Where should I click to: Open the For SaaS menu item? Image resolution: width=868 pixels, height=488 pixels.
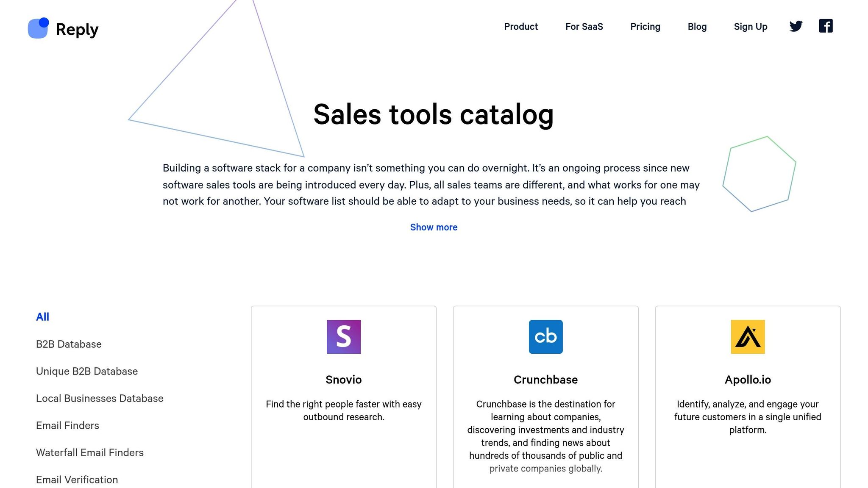click(584, 27)
